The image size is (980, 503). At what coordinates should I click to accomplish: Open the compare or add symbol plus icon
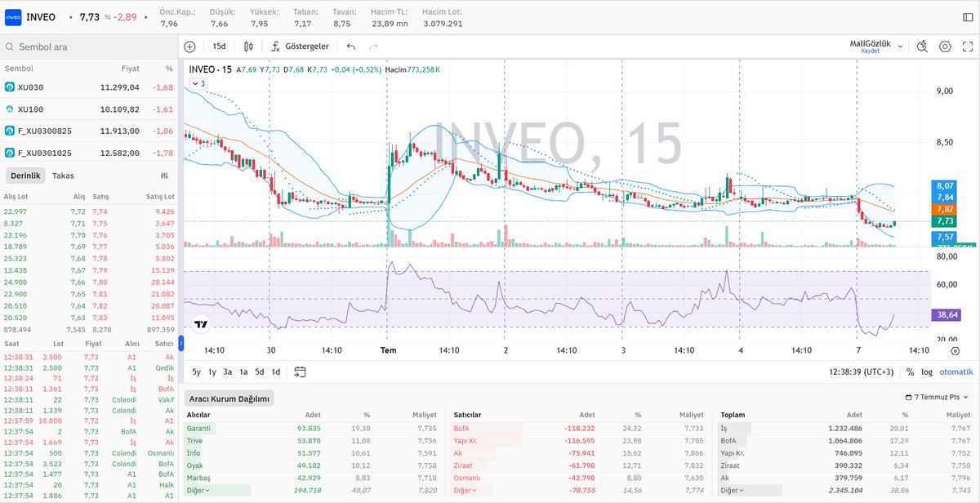click(x=189, y=47)
